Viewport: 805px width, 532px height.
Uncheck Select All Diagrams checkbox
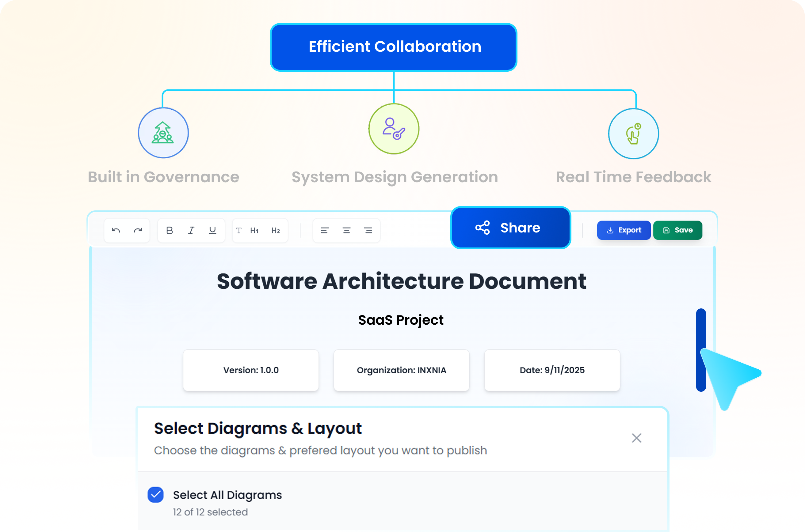155,495
